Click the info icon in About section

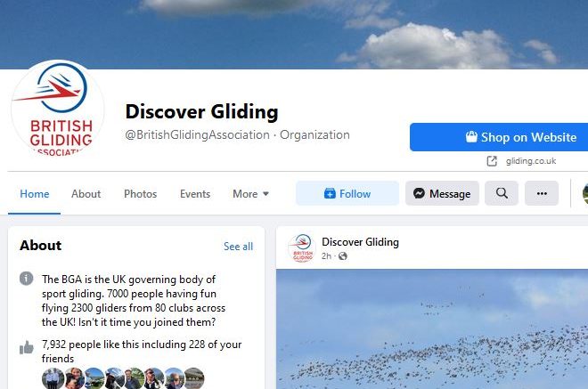pos(26,279)
